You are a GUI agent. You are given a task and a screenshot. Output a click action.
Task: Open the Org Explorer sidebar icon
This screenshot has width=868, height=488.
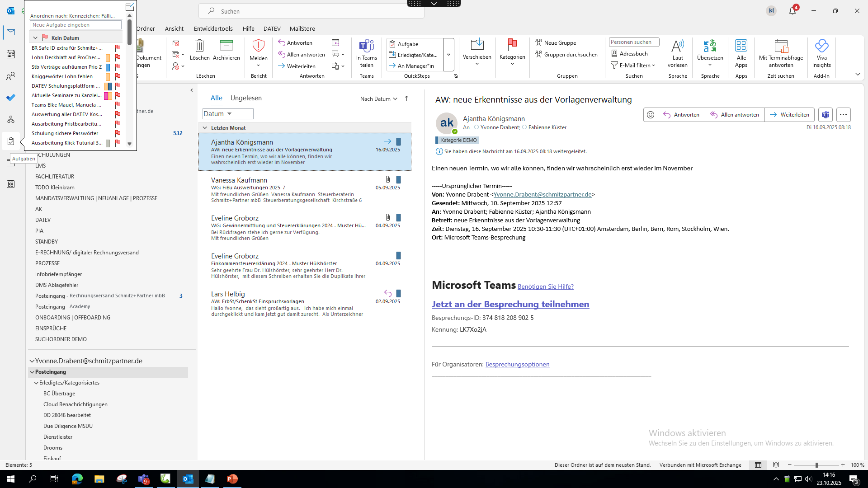point(11,119)
